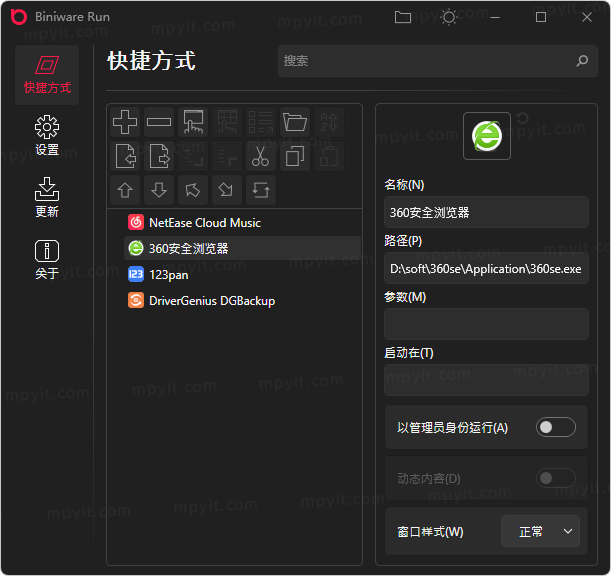
Task: Click the 名称(N) name field
Action: [x=486, y=212]
